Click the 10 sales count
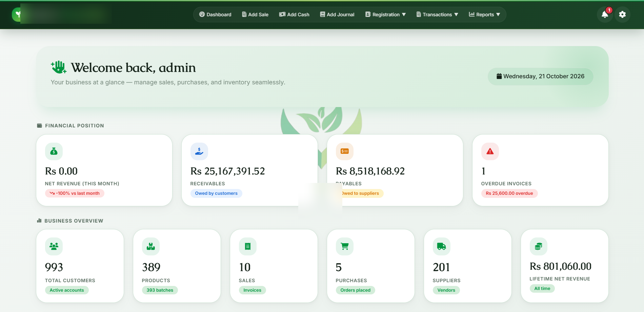The width and height of the screenshot is (644, 312). click(245, 267)
